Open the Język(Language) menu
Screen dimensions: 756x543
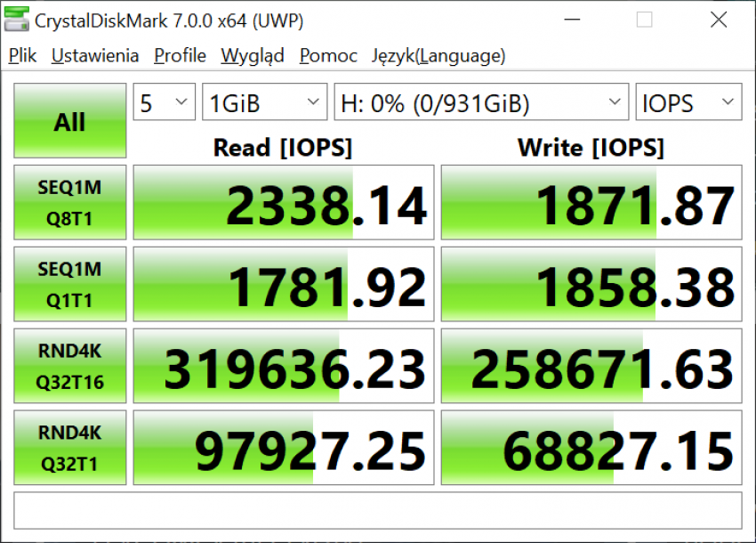tap(438, 55)
